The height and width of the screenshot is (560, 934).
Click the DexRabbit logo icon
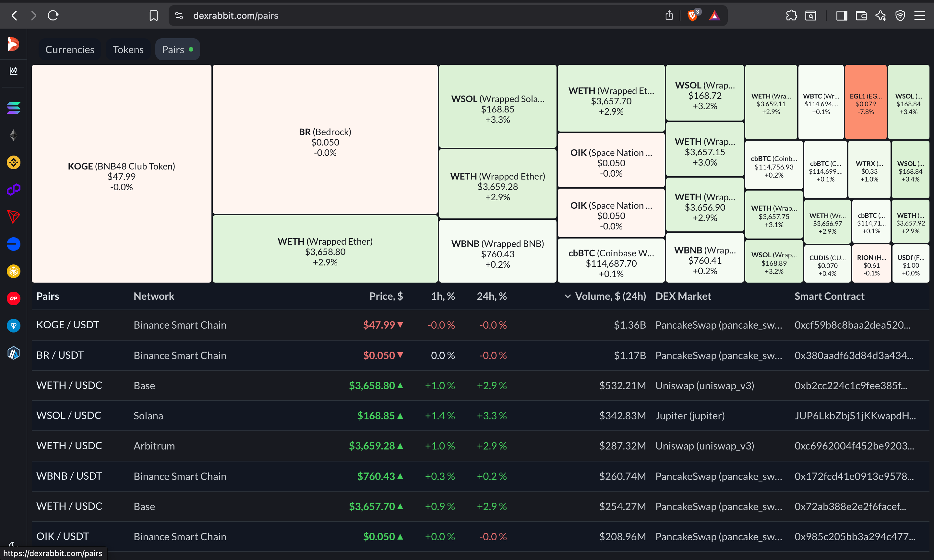click(14, 44)
